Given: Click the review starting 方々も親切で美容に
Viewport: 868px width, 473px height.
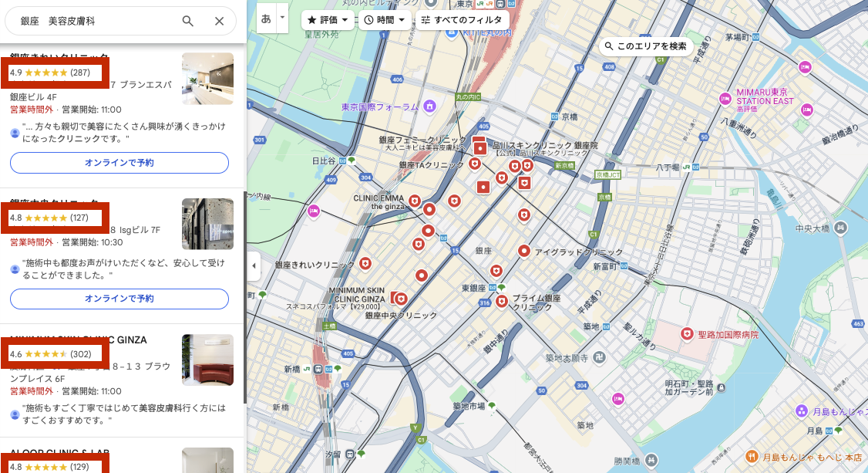Looking at the screenshot, I should tap(124, 133).
